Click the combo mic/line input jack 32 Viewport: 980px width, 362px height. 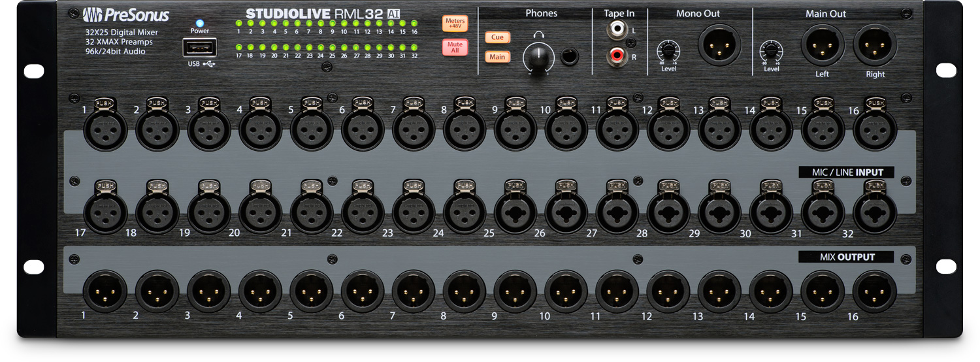click(875, 212)
